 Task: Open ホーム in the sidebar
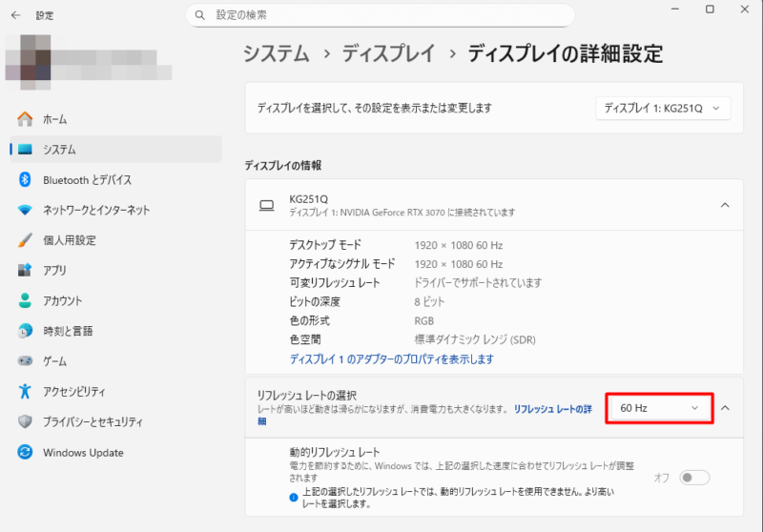pos(115,118)
